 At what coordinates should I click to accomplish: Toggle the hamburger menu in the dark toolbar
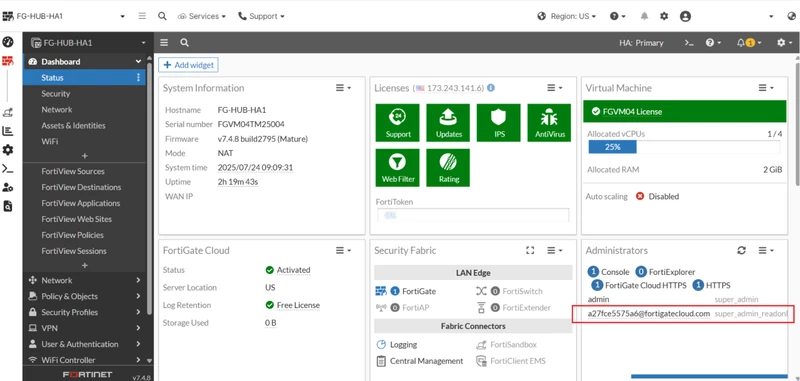(x=164, y=43)
